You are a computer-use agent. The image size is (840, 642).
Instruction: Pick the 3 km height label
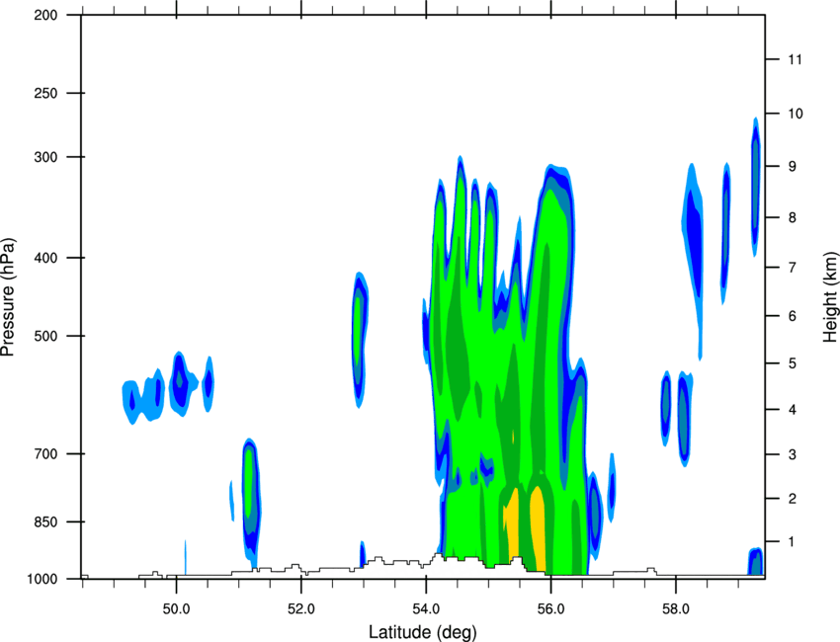[792, 454]
